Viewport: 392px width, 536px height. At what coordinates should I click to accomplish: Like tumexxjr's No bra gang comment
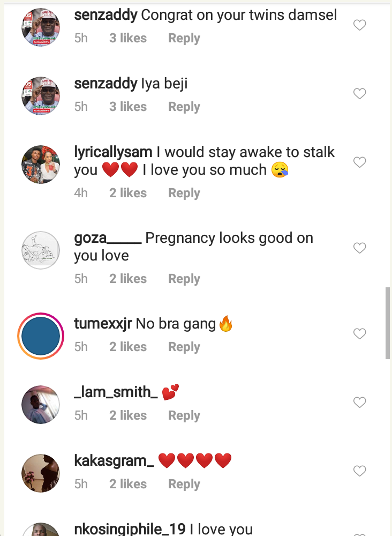360,334
